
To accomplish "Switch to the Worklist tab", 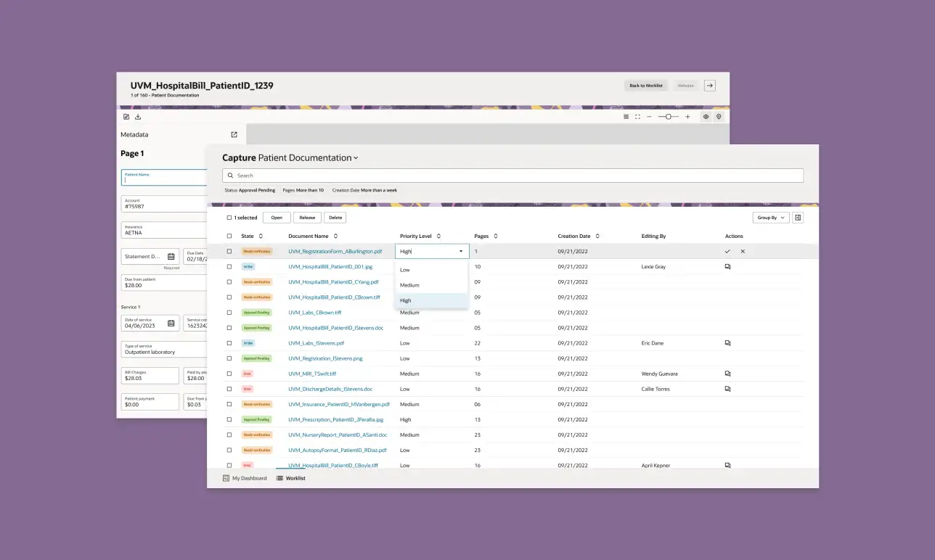I will click(x=291, y=478).
